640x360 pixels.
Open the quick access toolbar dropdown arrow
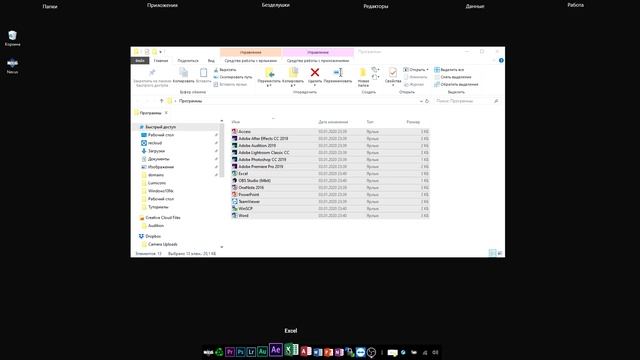tap(160, 52)
